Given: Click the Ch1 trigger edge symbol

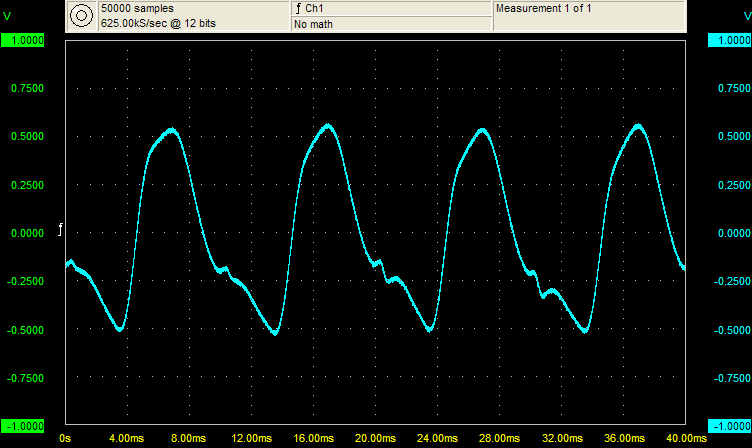Looking at the screenshot, I should (298, 9).
